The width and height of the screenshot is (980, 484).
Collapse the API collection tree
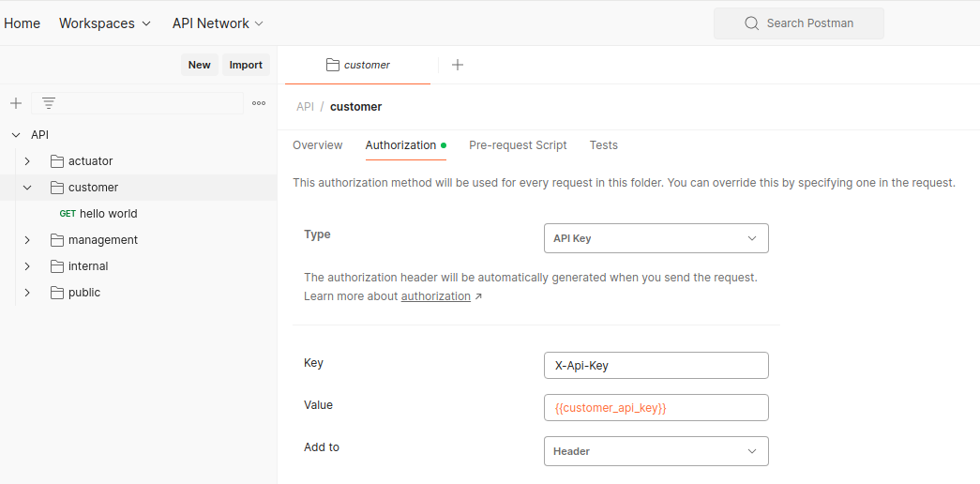pos(16,135)
